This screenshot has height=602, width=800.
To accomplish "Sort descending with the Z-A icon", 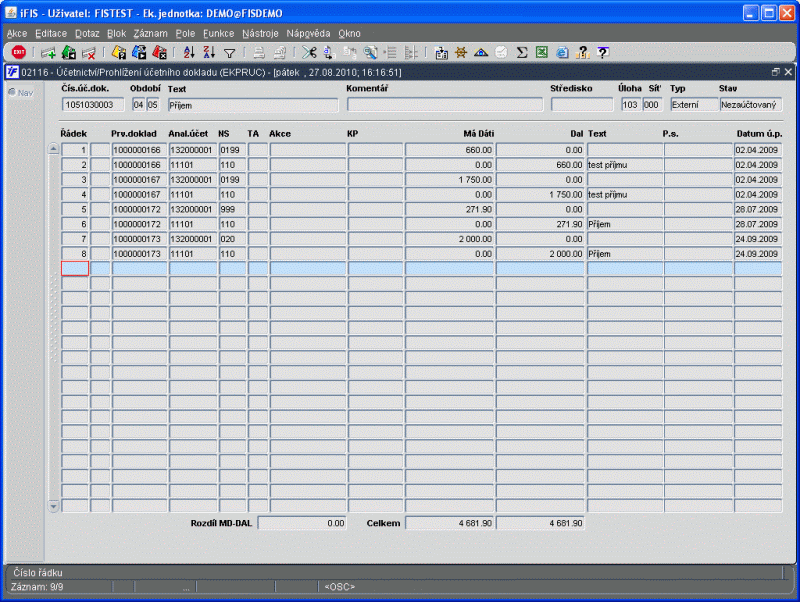I will [x=209, y=53].
